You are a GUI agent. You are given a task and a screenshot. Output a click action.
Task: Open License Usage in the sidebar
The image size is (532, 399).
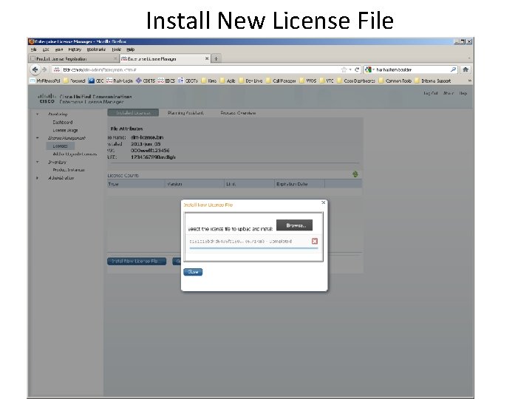click(65, 130)
